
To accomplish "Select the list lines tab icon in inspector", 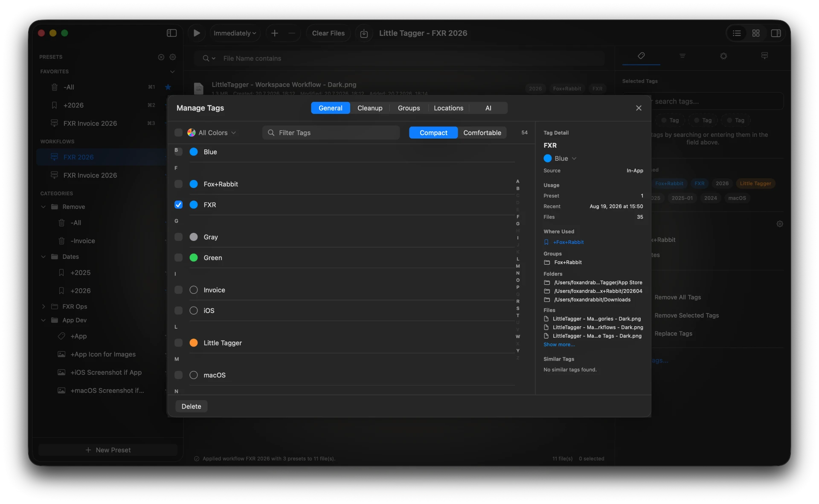I will coord(682,55).
